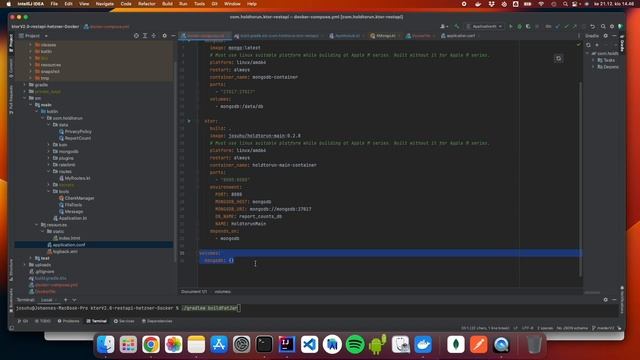Click the project name breadcrumb in navigation bar
640x360 pixels.
[x=45, y=27]
